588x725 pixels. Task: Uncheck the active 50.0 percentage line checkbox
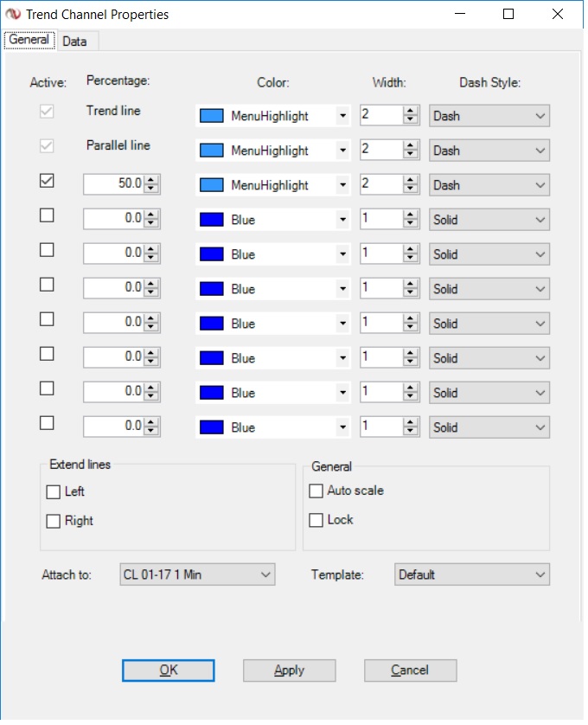[x=48, y=182]
